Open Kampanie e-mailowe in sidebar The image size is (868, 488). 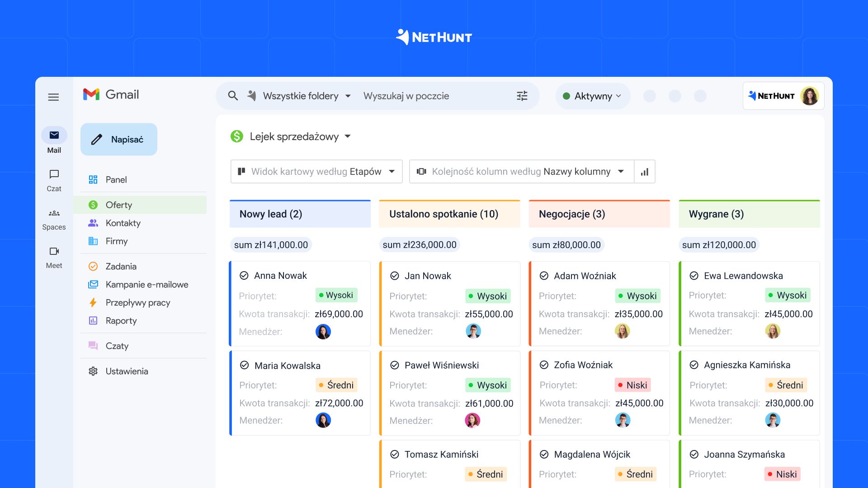146,284
